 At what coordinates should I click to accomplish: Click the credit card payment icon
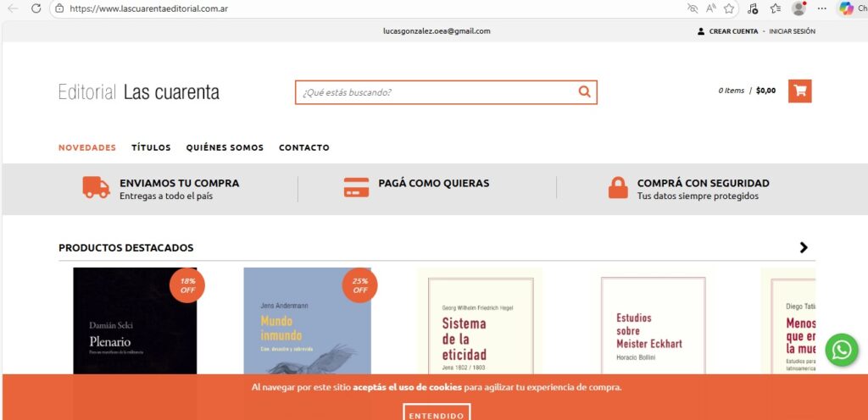(x=356, y=187)
